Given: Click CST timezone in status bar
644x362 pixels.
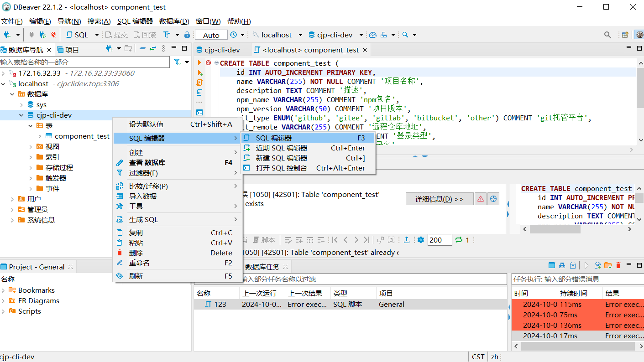Looking at the screenshot, I should (x=478, y=357).
